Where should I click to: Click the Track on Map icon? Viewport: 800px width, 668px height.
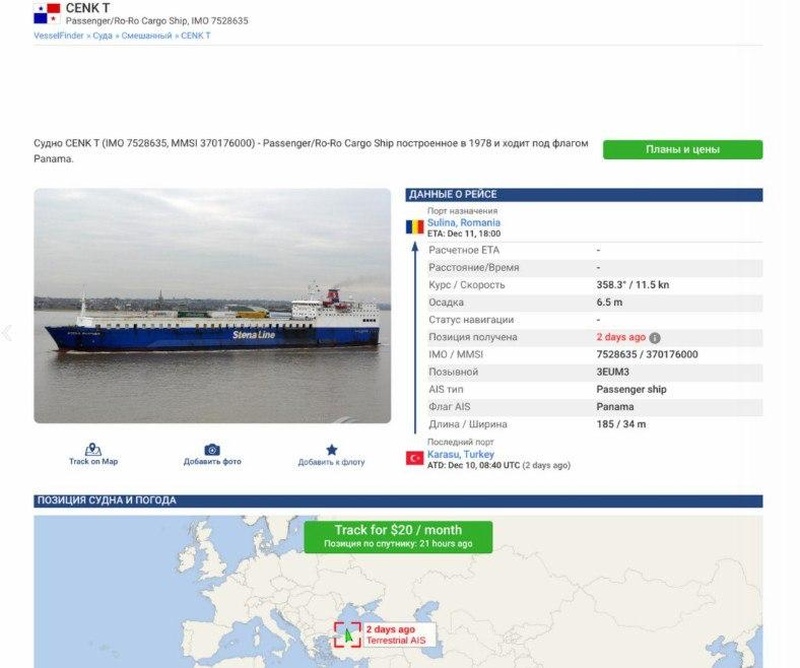tap(93, 450)
